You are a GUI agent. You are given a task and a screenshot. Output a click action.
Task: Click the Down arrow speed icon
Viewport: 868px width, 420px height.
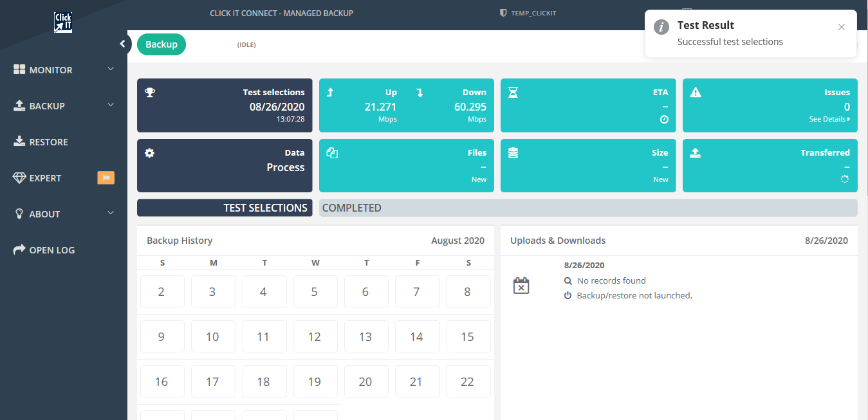click(x=420, y=93)
